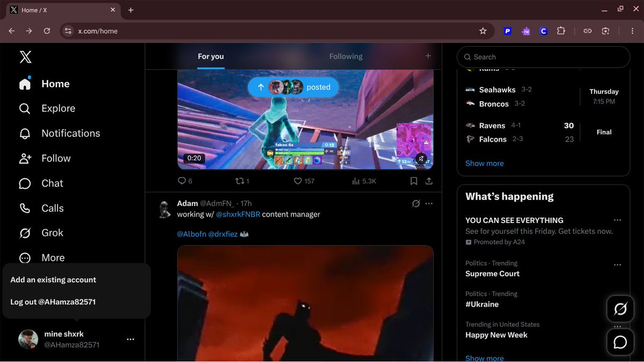Open the @shxrkFNBR mention link
This screenshot has height=362, width=644.
click(x=238, y=215)
